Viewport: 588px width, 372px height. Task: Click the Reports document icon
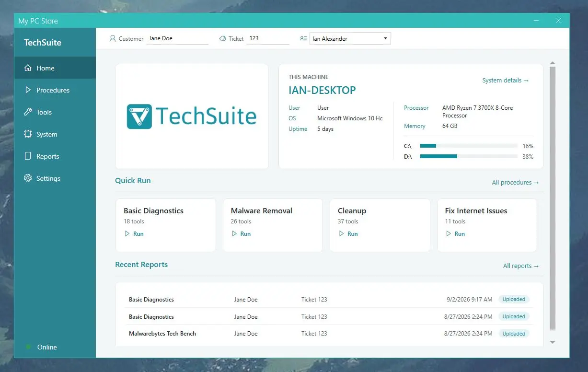click(x=28, y=156)
